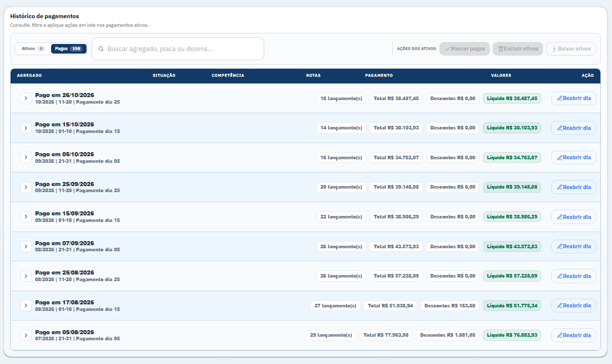Click the checkmark icon on Marcar pagos

(x=447, y=49)
